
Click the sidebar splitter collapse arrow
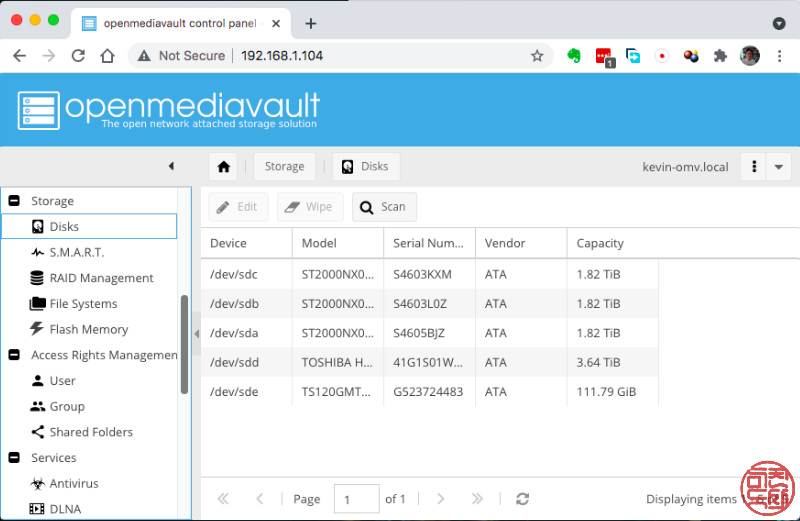tap(196, 334)
